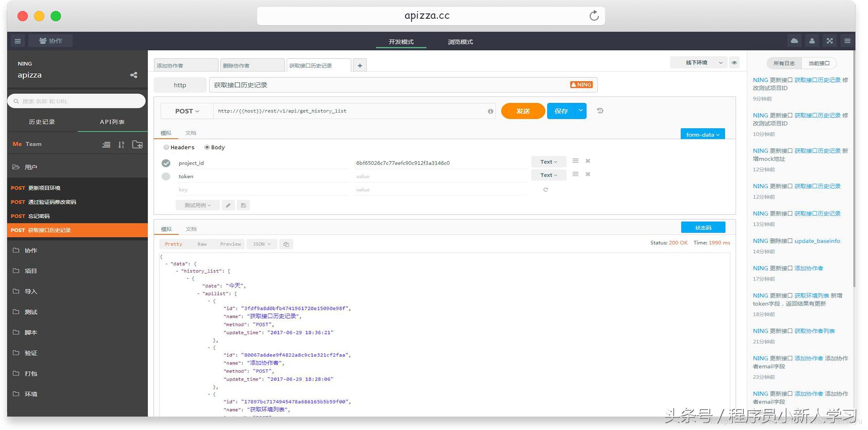Open the save options arrow

580,110
